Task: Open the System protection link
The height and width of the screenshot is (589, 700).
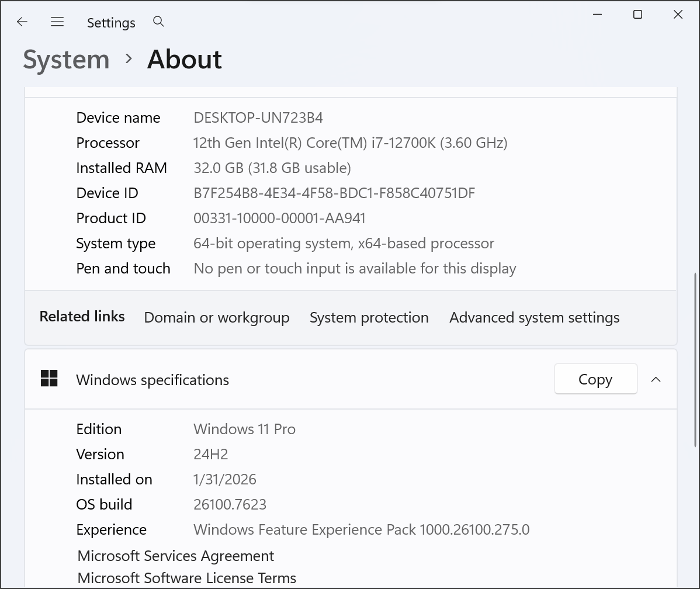Action: [369, 317]
